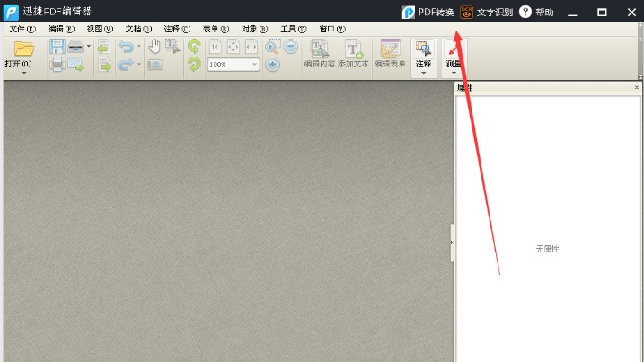
Task: Open the 工具(T) menu
Action: pos(293,29)
